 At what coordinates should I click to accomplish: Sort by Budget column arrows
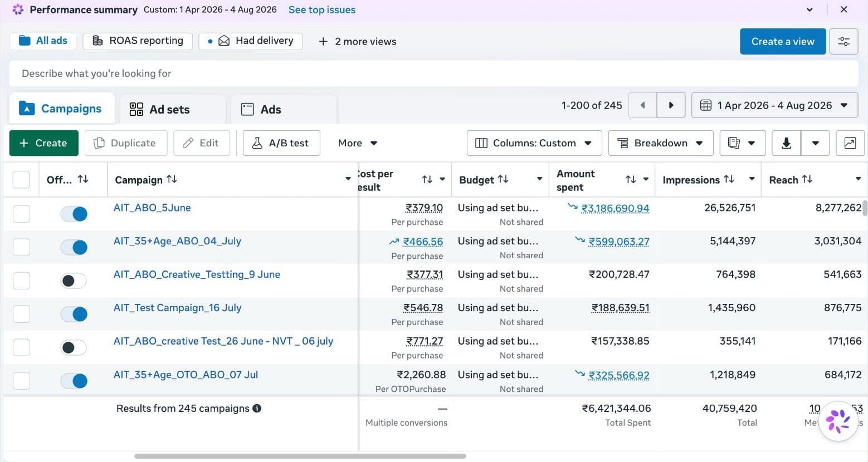coord(503,179)
